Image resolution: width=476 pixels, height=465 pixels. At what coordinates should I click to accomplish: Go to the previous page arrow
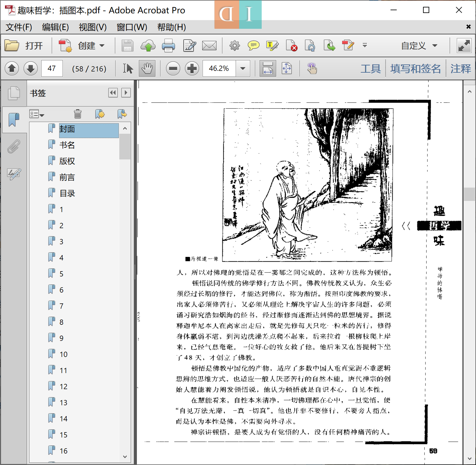click(x=12, y=68)
